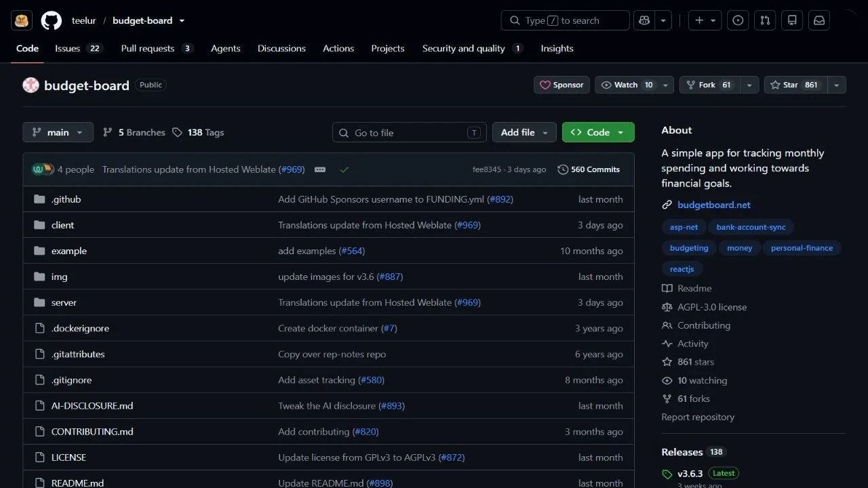The width and height of the screenshot is (868, 488).
Task: Open the teelur owner link
Action: point(84,21)
